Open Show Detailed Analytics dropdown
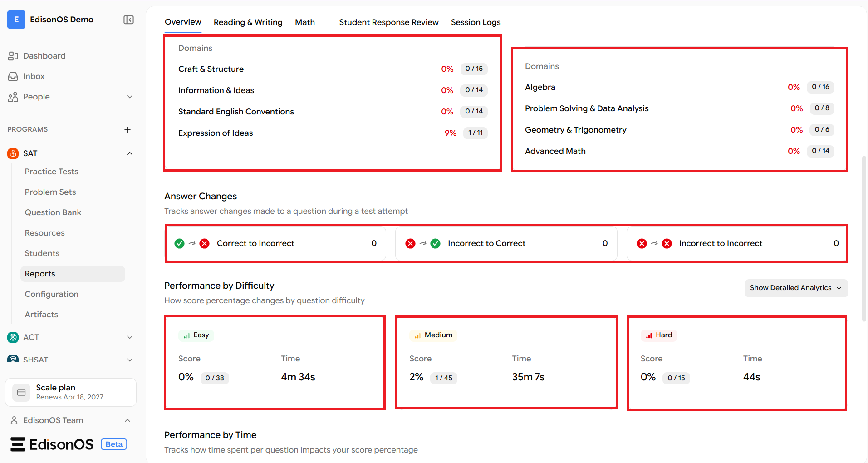This screenshot has height=463, width=868. 796,288
